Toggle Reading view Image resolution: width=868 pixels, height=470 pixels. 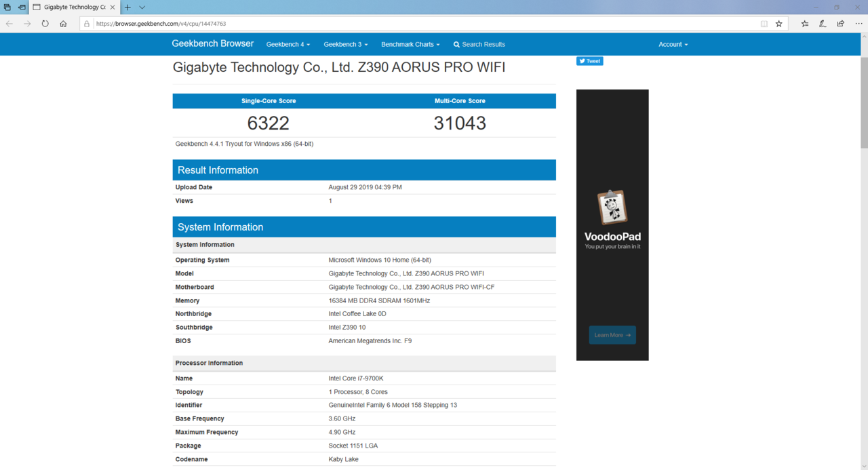[x=764, y=24]
